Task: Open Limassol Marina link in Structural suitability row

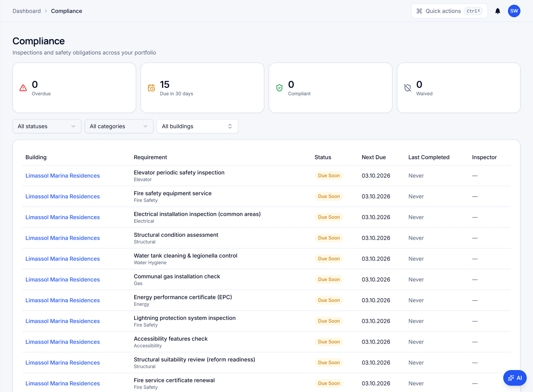Action: (x=63, y=363)
